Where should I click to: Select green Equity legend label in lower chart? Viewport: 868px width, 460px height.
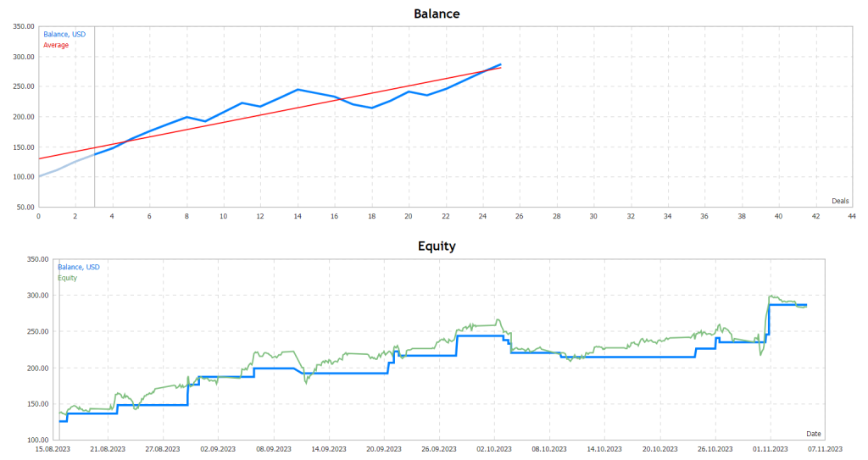pos(67,277)
